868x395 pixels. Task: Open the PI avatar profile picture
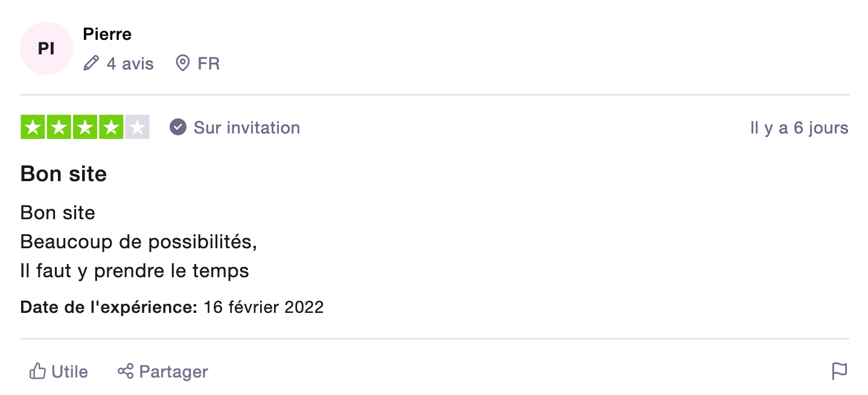46,48
